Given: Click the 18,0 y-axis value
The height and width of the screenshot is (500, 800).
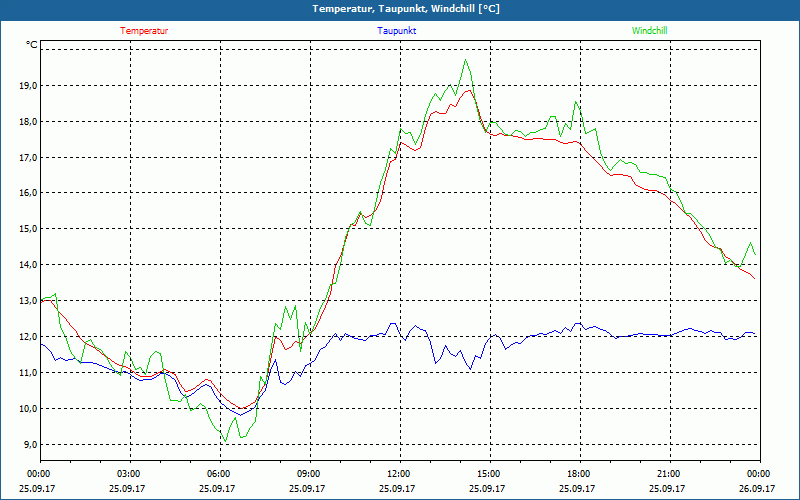Looking at the screenshot, I should pos(29,121).
